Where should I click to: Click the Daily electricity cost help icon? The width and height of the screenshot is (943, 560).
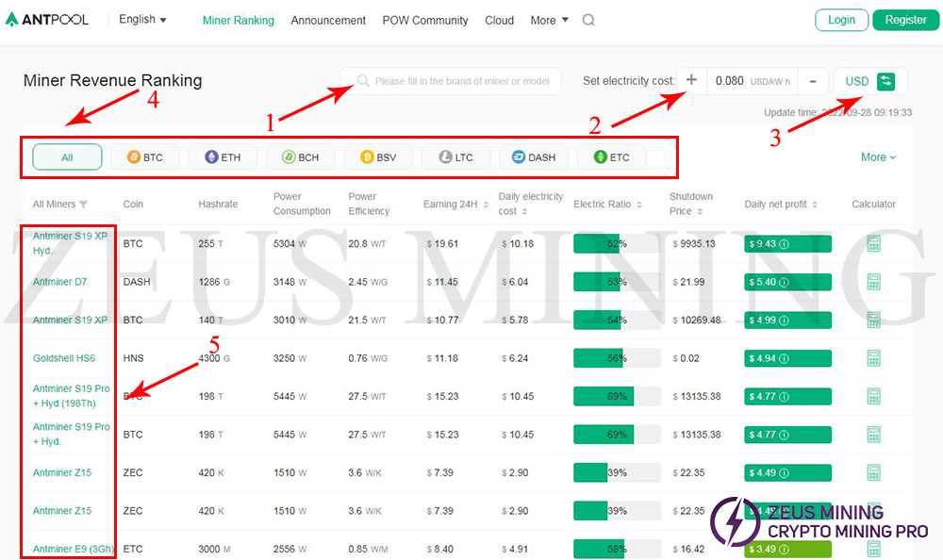(527, 212)
